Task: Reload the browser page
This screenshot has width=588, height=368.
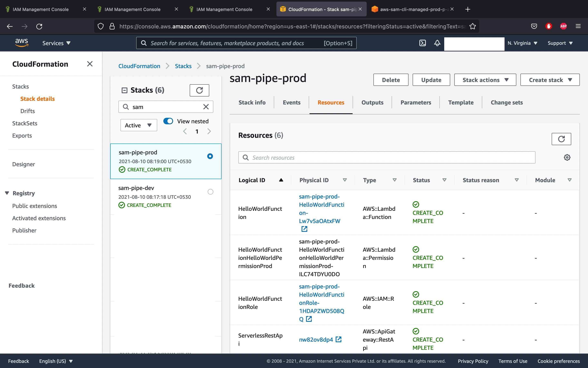Action: coord(39,26)
